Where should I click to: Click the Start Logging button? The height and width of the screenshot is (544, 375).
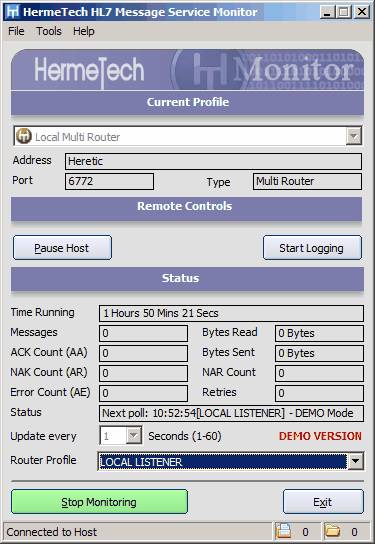[312, 248]
